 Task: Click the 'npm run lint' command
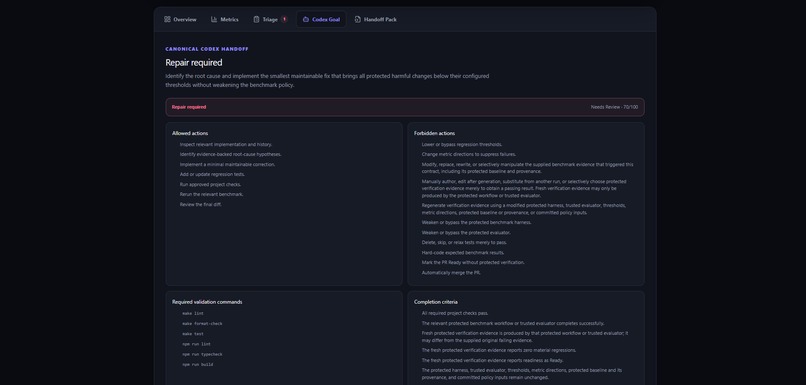click(x=196, y=344)
